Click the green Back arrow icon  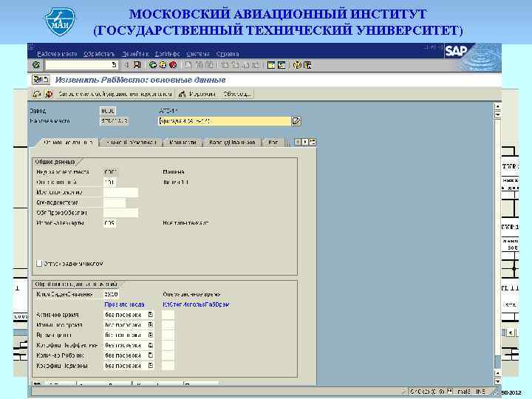pos(153,65)
